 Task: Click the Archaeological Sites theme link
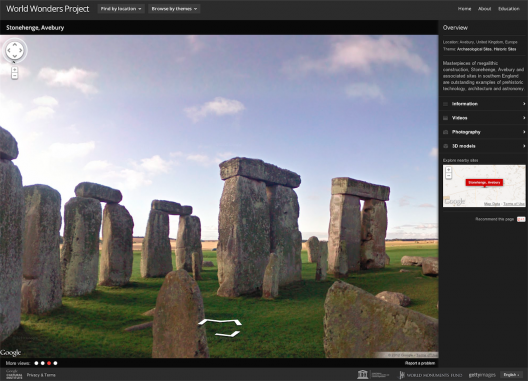(474, 49)
